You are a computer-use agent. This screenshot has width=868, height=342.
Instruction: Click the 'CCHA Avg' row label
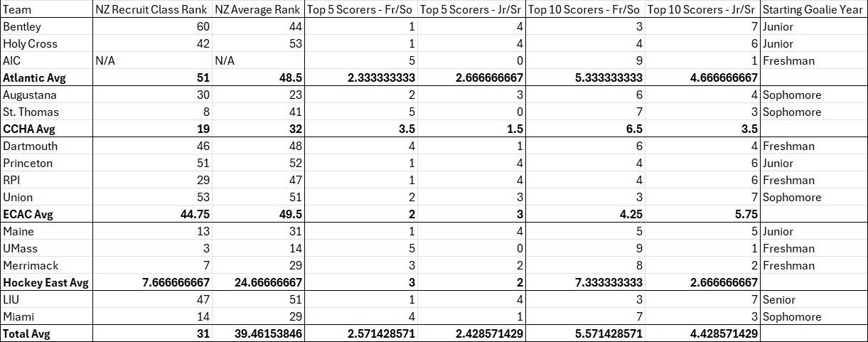tap(46, 129)
